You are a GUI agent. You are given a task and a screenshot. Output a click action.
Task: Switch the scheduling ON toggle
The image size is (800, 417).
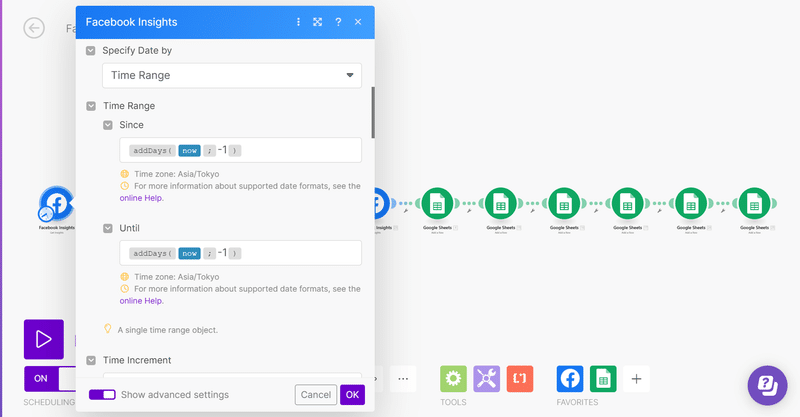[49, 379]
